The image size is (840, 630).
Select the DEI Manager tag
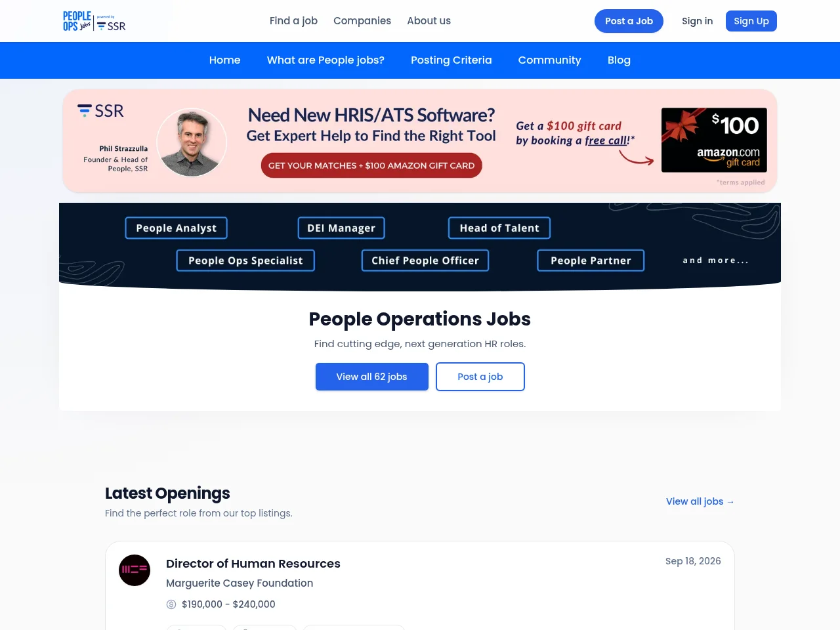click(341, 228)
